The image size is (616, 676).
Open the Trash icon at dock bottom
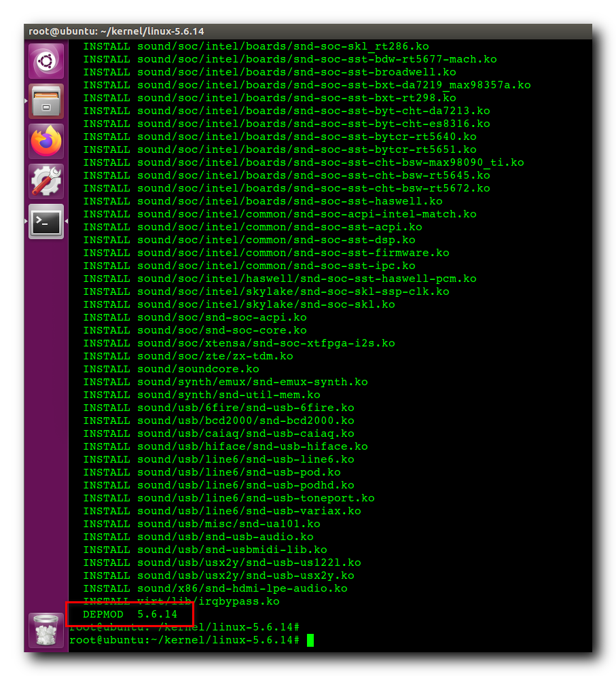coord(46,630)
